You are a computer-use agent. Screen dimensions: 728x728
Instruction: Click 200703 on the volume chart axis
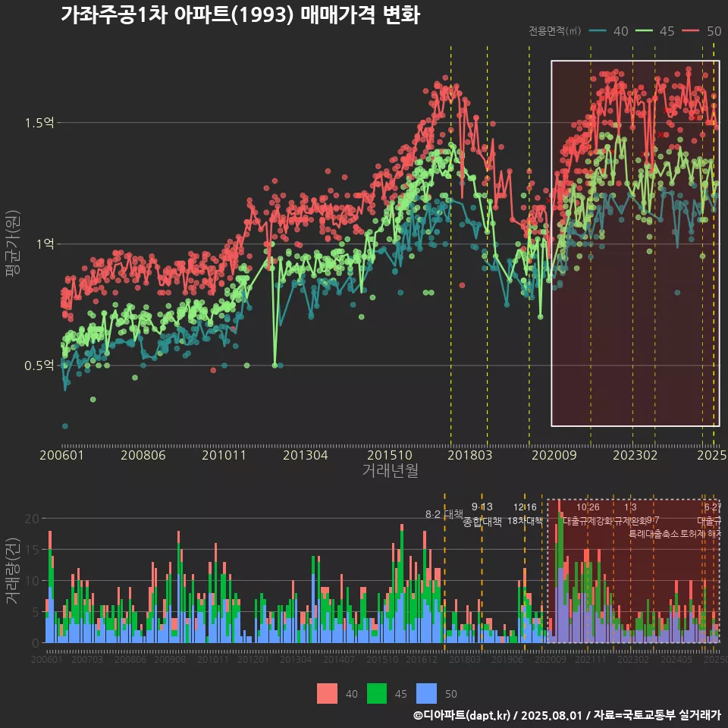(86, 659)
